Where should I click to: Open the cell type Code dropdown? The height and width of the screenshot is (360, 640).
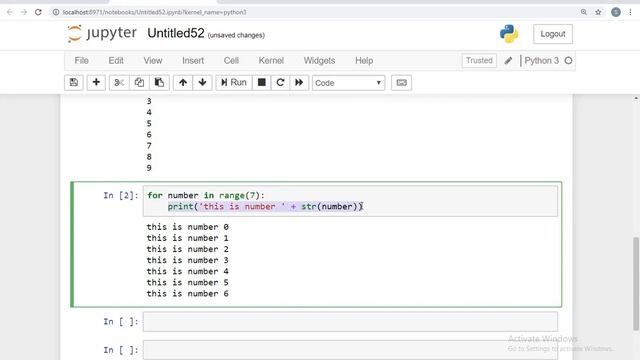pyautogui.click(x=348, y=83)
